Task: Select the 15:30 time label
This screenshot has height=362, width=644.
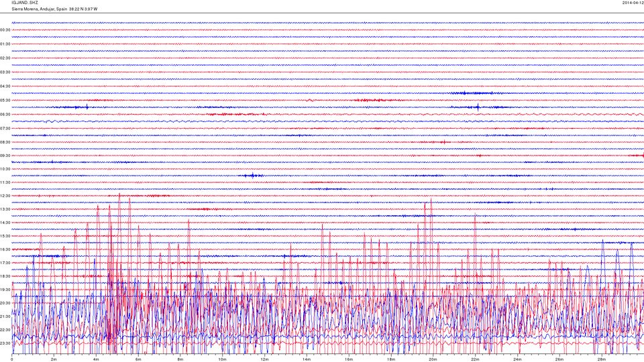Action: click(x=5, y=236)
